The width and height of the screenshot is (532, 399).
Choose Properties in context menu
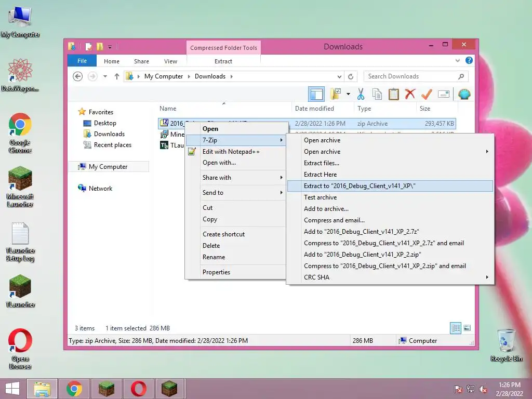click(236, 272)
